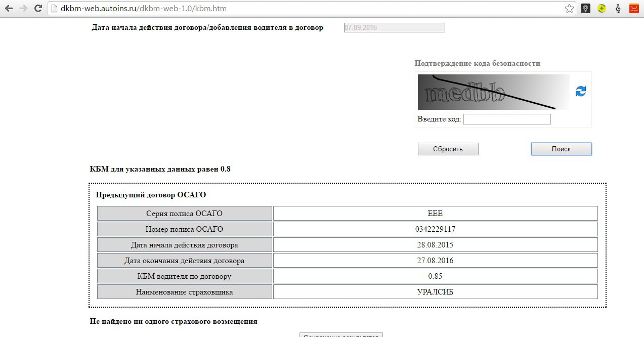Refresh the captcha security code image
The image size is (644, 337).
pyautogui.click(x=581, y=91)
